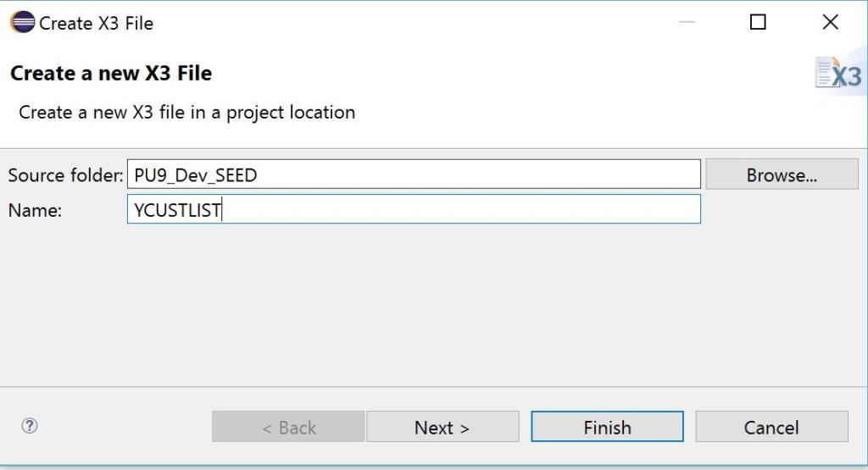
Task: Maximize the Create X3 File dialog
Action: pos(758,23)
